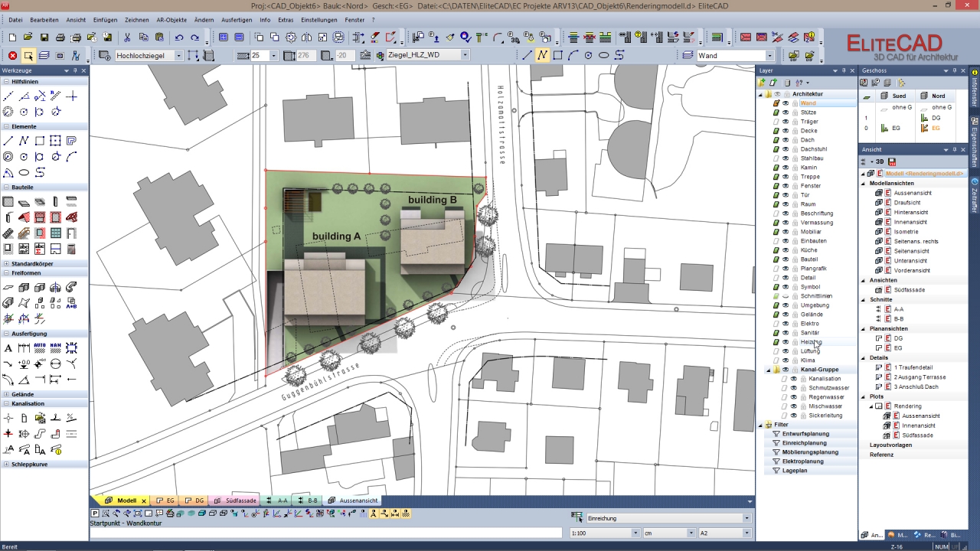Switch to the Südfassade tab

pos(240,500)
